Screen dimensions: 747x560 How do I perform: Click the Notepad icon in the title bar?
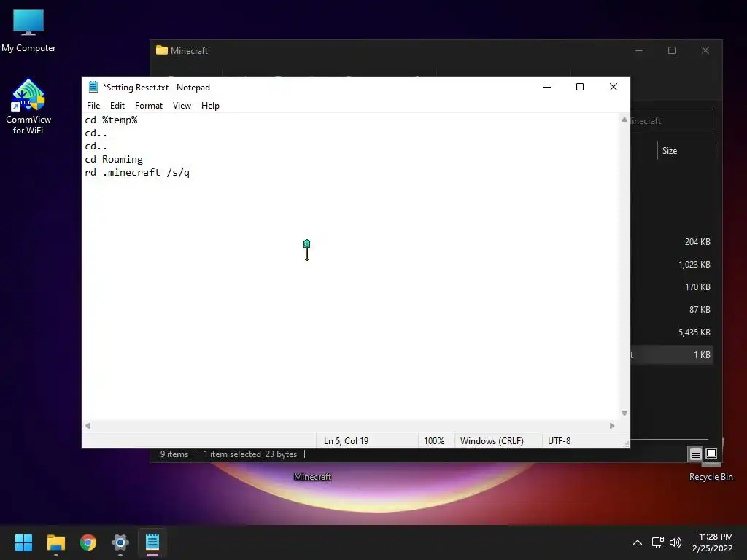[x=93, y=87]
